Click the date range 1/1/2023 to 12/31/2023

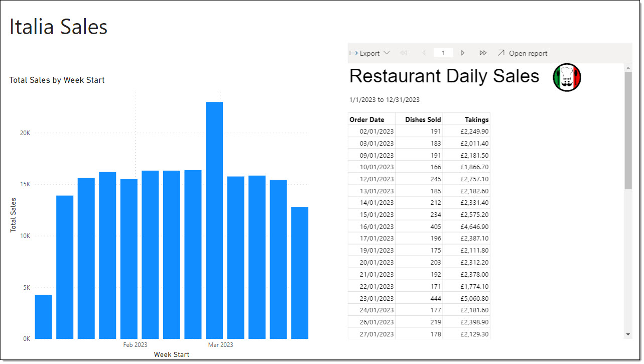point(384,99)
